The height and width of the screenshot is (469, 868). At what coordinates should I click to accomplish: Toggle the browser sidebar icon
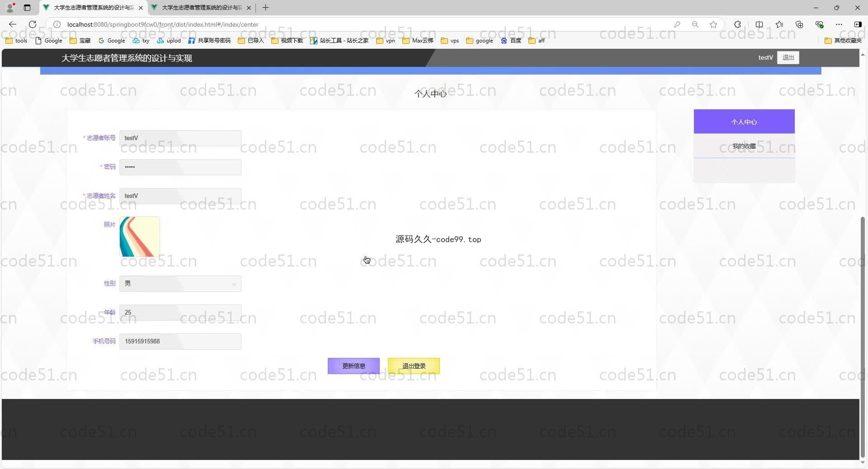[858, 24]
